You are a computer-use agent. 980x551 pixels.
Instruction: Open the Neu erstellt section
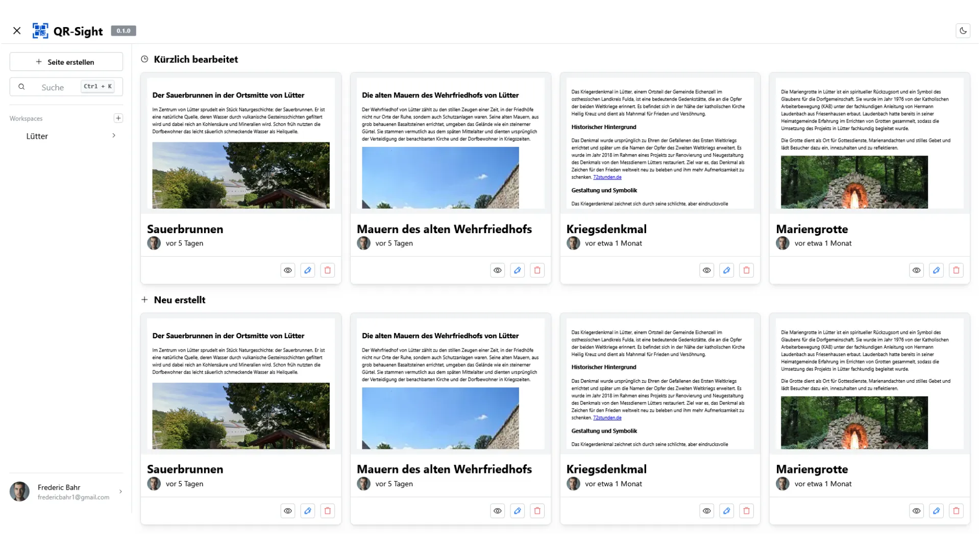pos(180,299)
